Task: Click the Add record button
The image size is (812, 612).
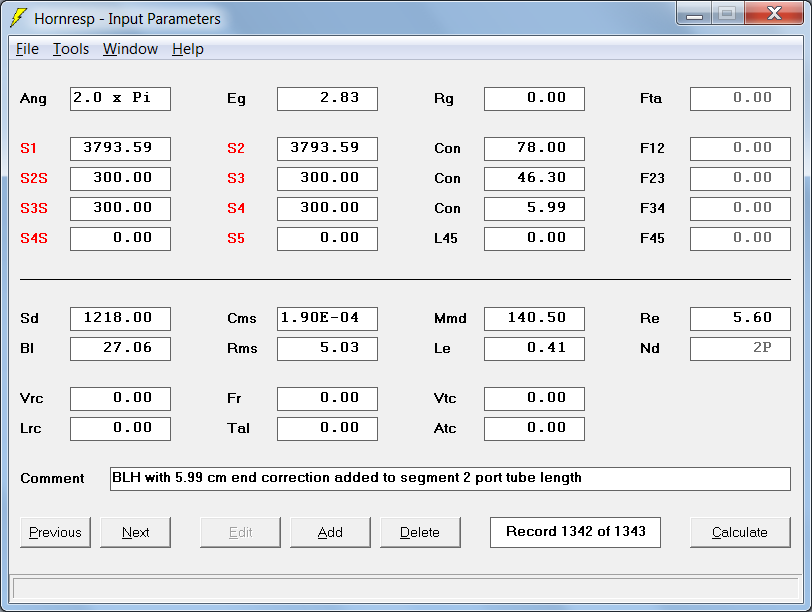Action: tap(330, 532)
